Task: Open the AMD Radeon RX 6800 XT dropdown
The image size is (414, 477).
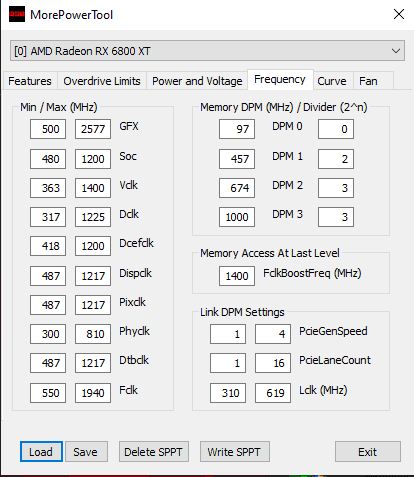Action: pyautogui.click(x=207, y=51)
